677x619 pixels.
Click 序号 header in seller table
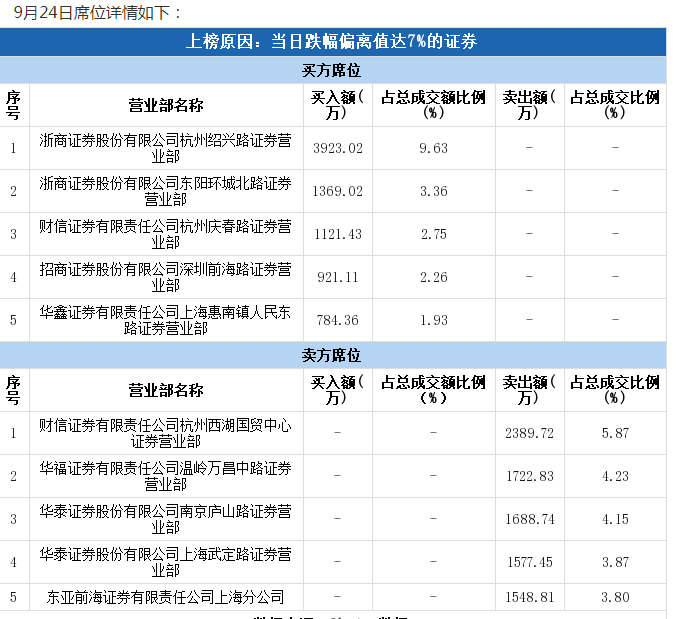click(13, 390)
